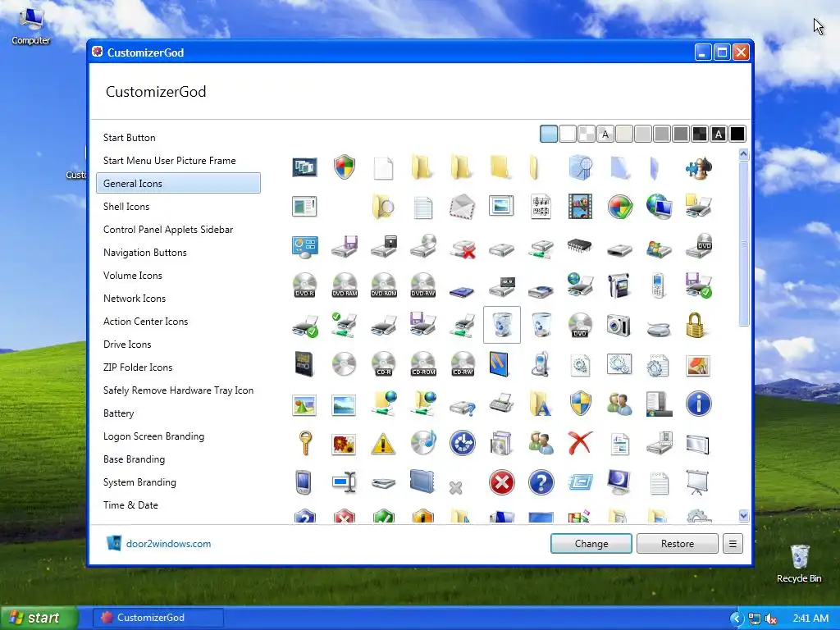Screen dimensions: 840x630
Task: Choose the DVD-RW disc icon
Action: pos(423,285)
